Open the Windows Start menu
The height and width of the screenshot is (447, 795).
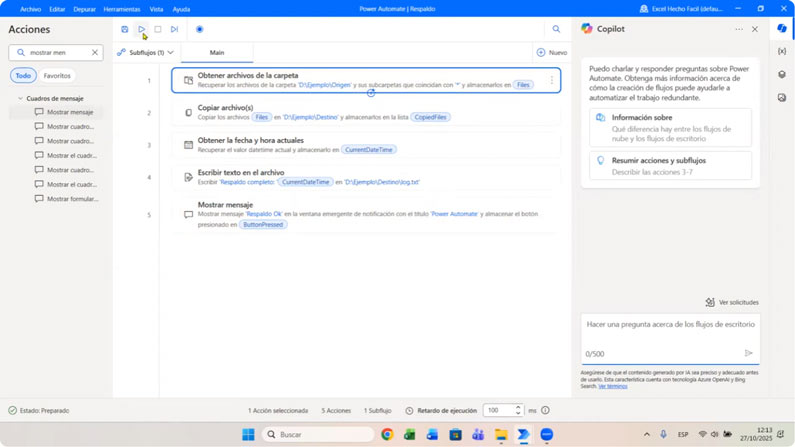tap(248, 435)
